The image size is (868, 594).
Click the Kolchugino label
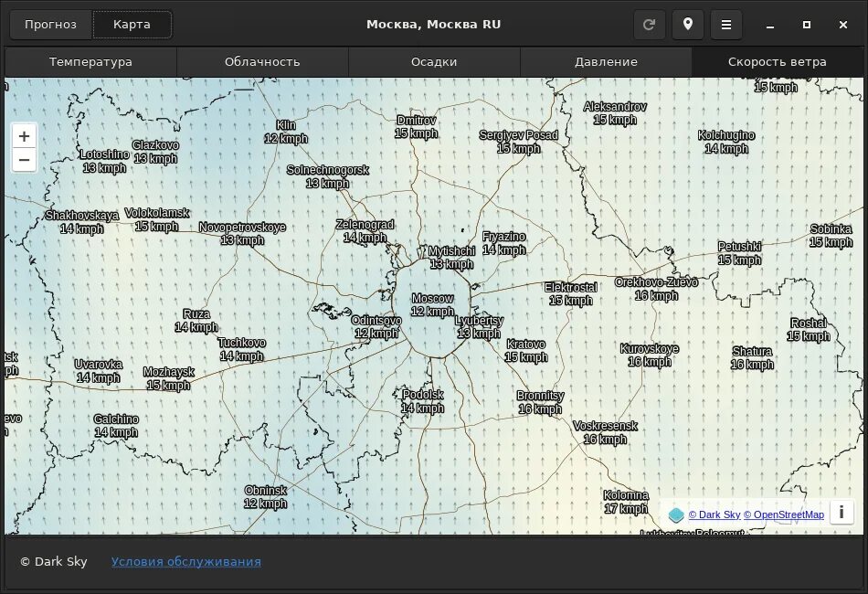point(726,142)
